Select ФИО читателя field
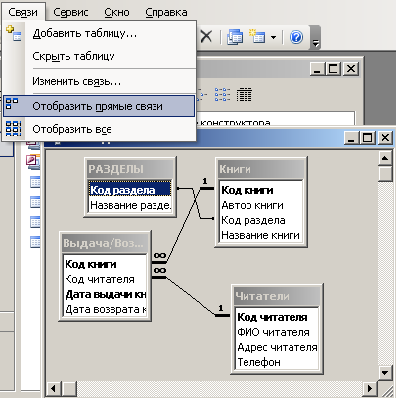 (x=277, y=332)
